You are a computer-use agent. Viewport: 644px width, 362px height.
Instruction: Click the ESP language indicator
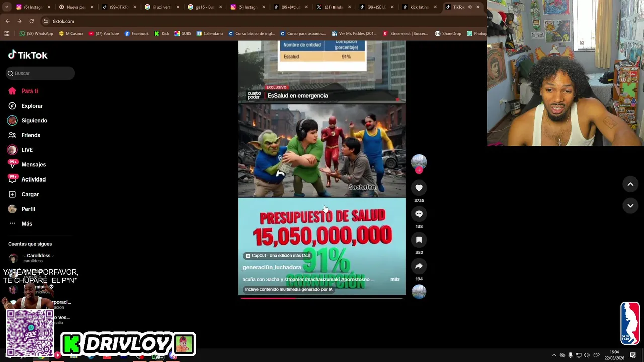coord(596,355)
